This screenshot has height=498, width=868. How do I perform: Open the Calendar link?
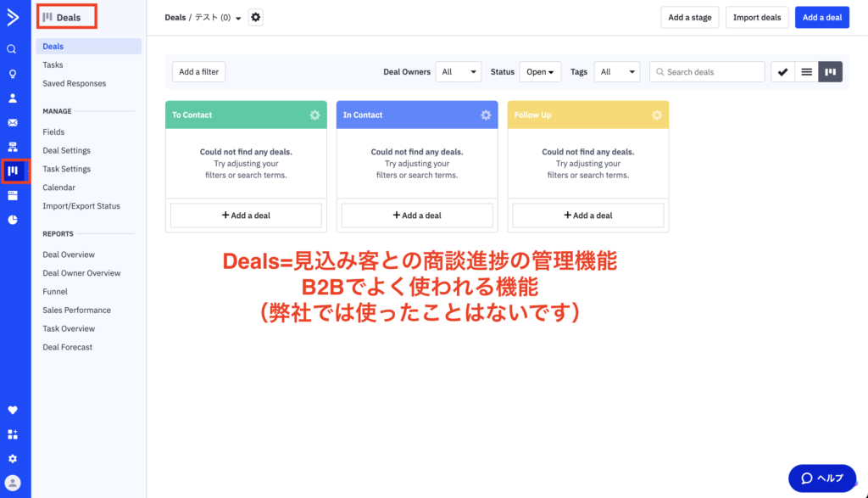58,187
